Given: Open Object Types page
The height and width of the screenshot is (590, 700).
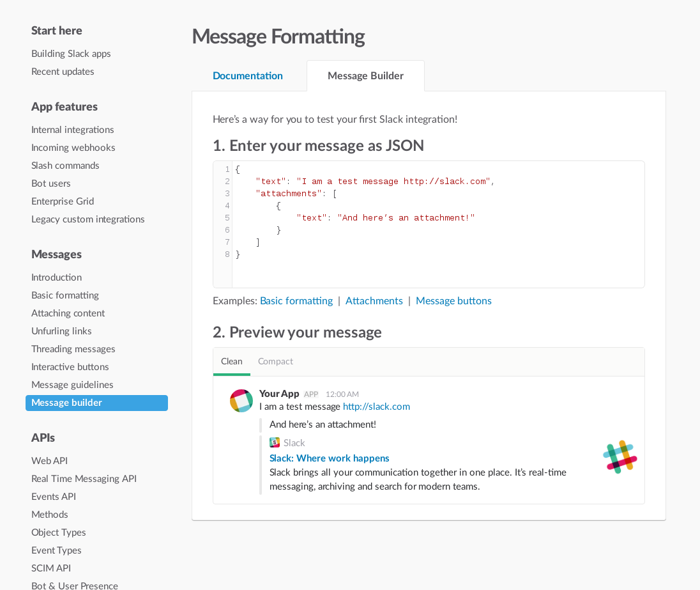Looking at the screenshot, I should [59, 532].
